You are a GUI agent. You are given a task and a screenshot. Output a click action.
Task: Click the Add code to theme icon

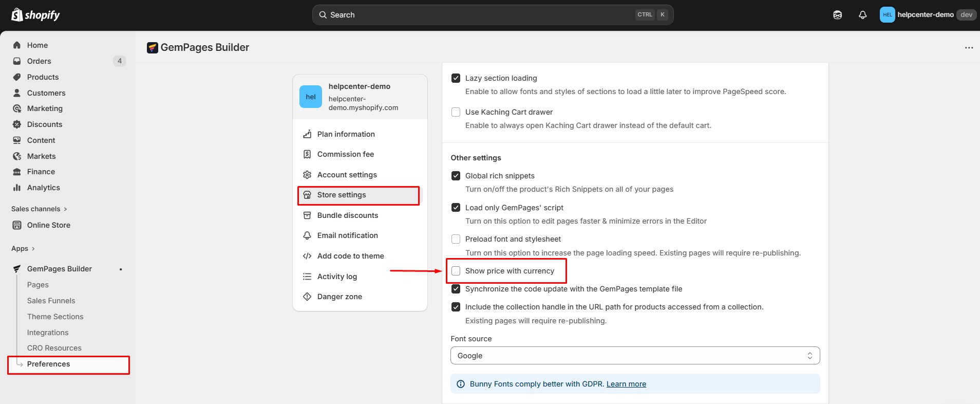pos(307,256)
